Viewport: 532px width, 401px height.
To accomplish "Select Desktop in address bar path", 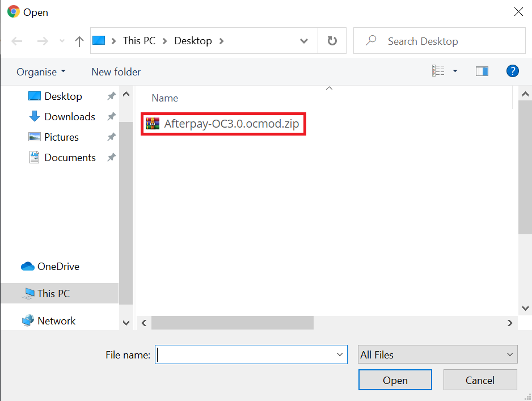I will click(193, 41).
